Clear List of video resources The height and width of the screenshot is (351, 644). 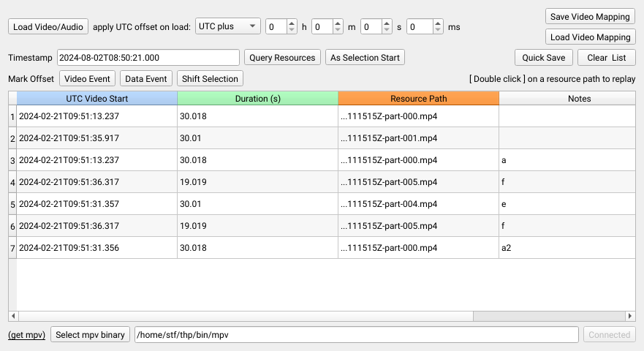click(606, 58)
